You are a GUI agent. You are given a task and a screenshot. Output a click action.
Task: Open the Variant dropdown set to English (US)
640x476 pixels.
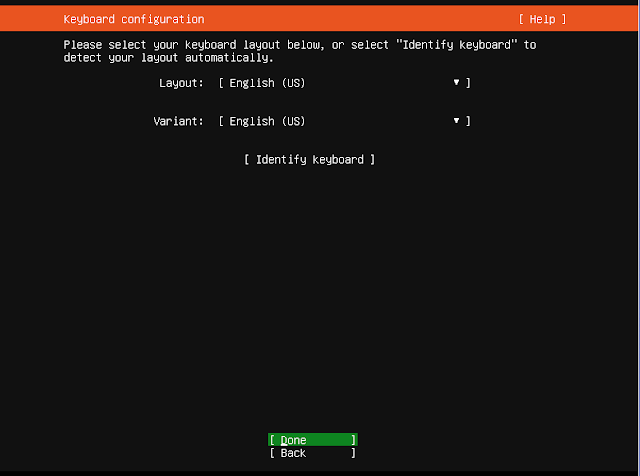point(344,121)
